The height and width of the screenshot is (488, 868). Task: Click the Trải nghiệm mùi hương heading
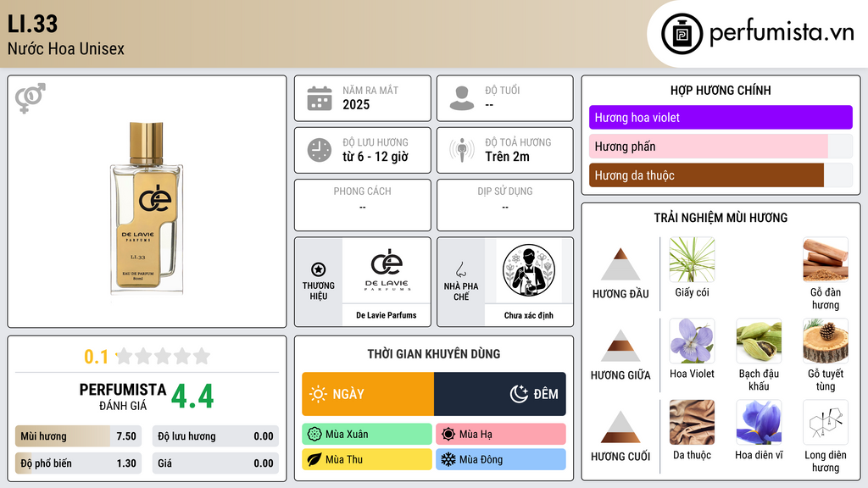pos(721,218)
